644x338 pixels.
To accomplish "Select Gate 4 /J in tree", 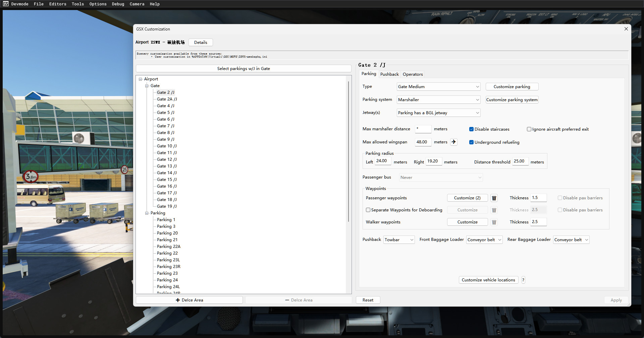I will click(x=165, y=106).
